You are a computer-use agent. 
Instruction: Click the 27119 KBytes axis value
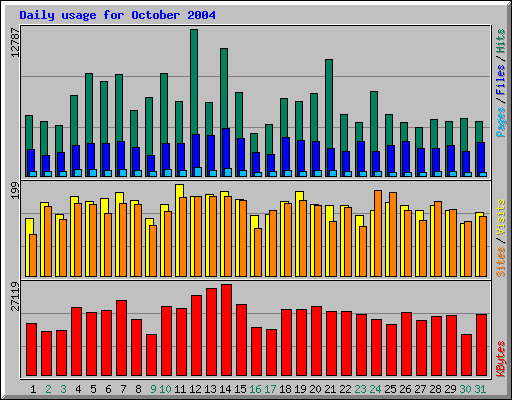15,296
